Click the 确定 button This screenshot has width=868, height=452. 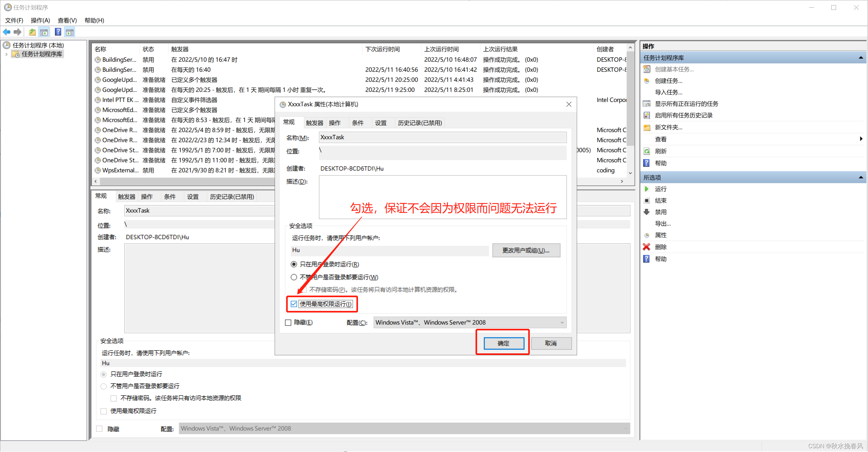pyautogui.click(x=504, y=343)
